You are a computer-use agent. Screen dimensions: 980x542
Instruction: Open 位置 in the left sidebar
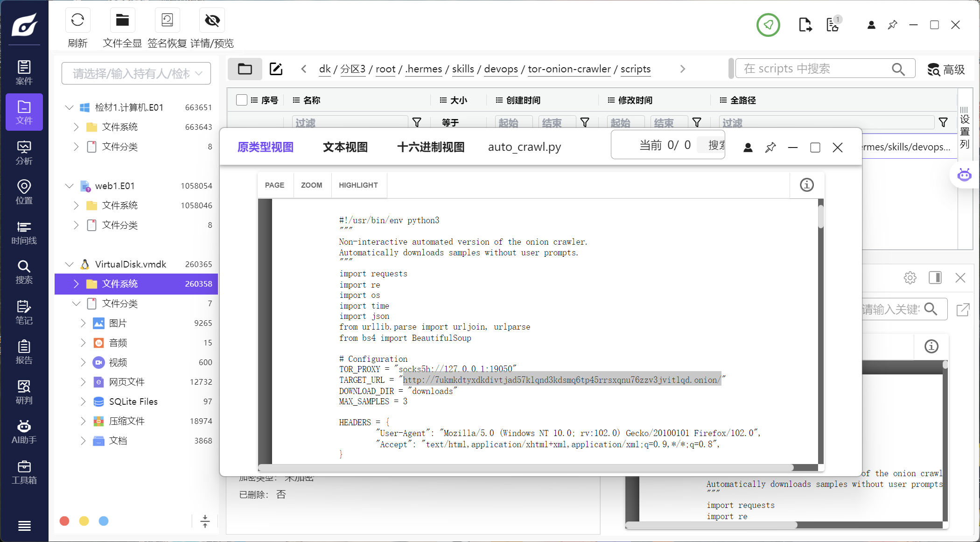point(24,192)
